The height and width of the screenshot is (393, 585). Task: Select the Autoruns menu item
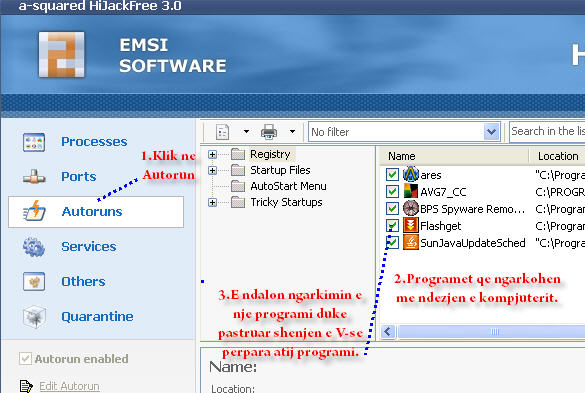[x=96, y=212]
